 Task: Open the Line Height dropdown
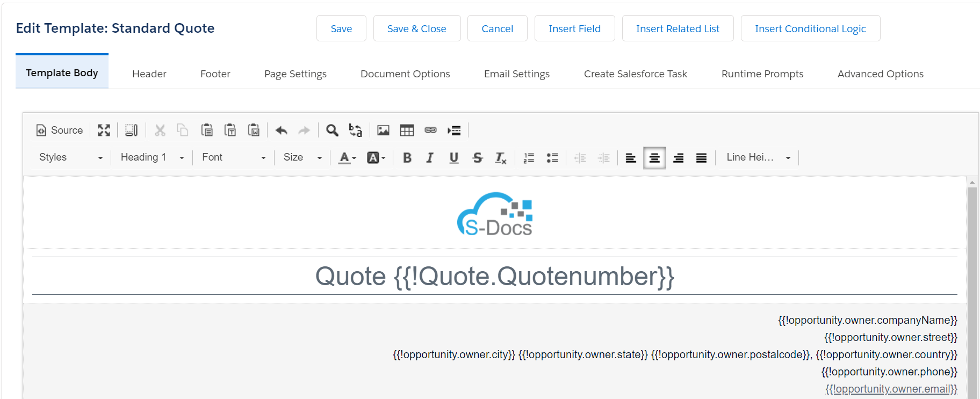[759, 157]
